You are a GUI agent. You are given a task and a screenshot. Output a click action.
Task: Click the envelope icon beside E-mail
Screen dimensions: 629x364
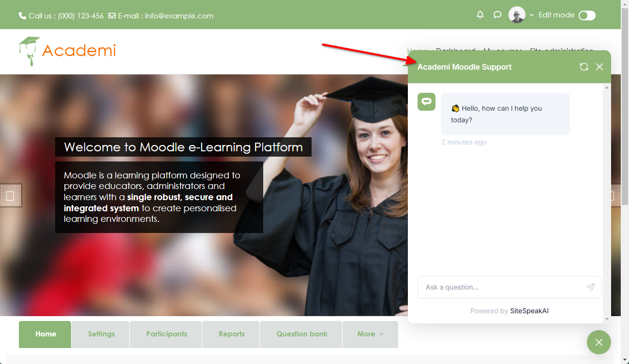click(112, 15)
